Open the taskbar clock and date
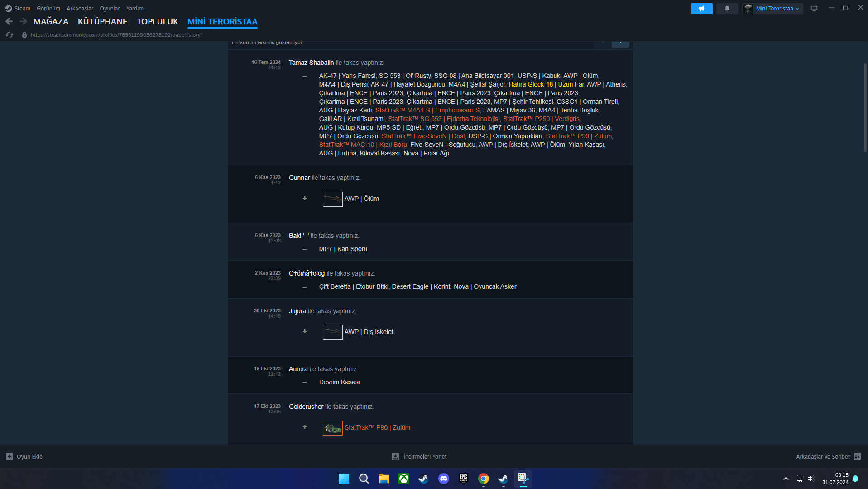Image resolution: width=868 pixels, height=489 pixels. (x=835, y=479)
